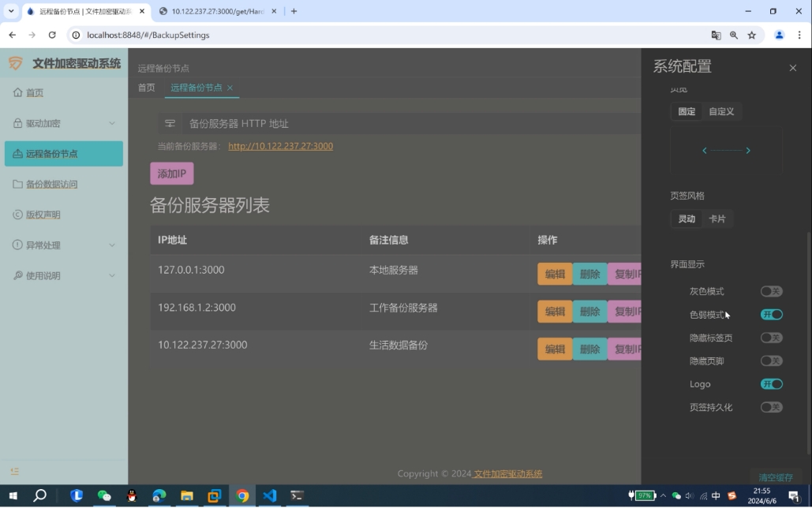Bookmark this page with the star icon
The height and width of the screenshot is (508, 812).
pyautogui.click(x=751, y=35)
